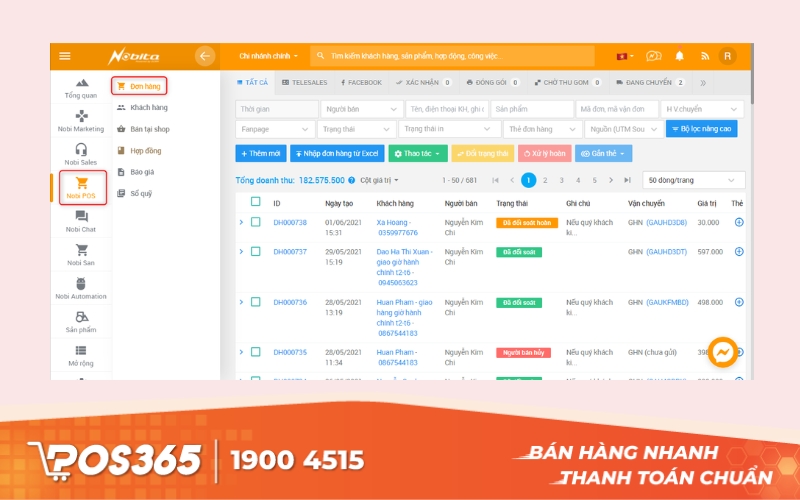Switch to the CHỜ THU GOM tab
This screenshot has width=800, height=500.
click(x=568, y=83)
